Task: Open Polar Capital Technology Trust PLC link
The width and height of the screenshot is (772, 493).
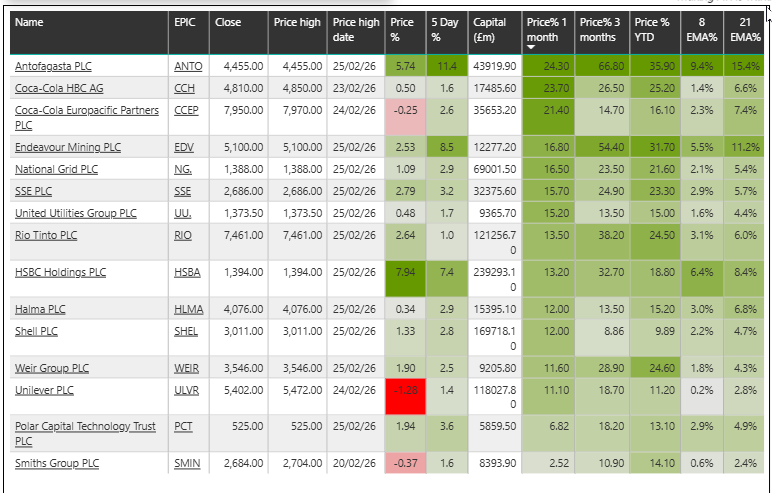Action: click(85, 434)
